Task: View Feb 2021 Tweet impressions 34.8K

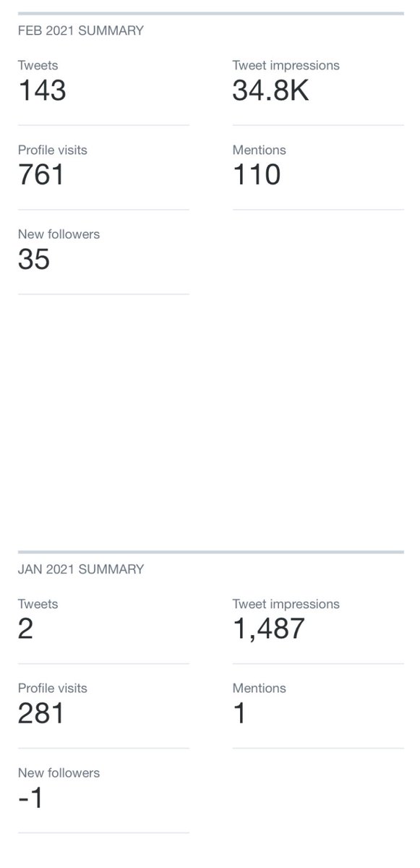Action: click(x=270, y=90)
